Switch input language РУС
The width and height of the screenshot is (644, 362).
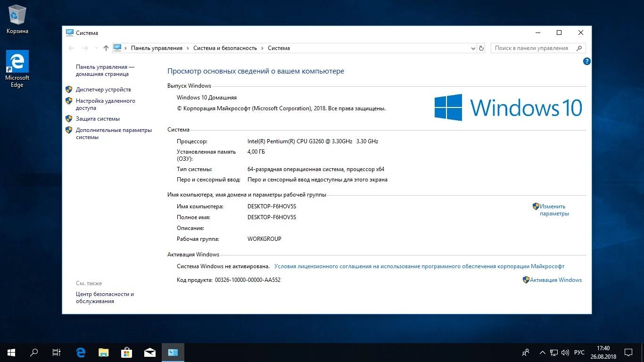[x=579, y=353]
